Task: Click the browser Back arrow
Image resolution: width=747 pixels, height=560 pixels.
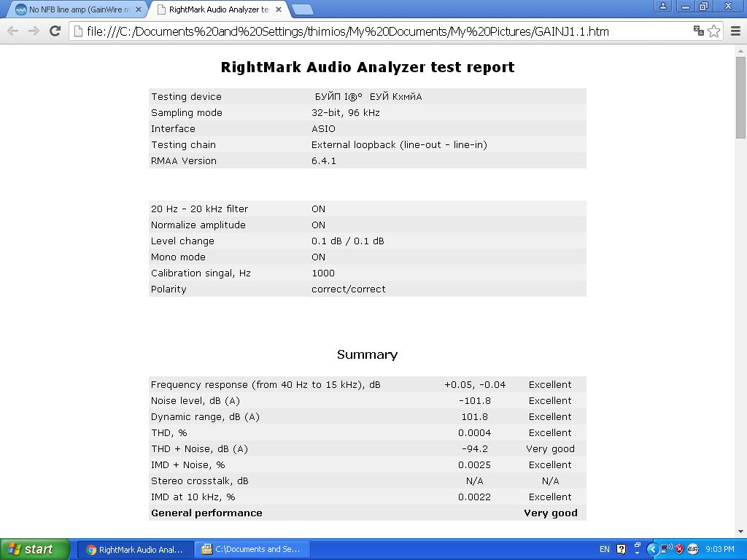Action: pos(13,31)
